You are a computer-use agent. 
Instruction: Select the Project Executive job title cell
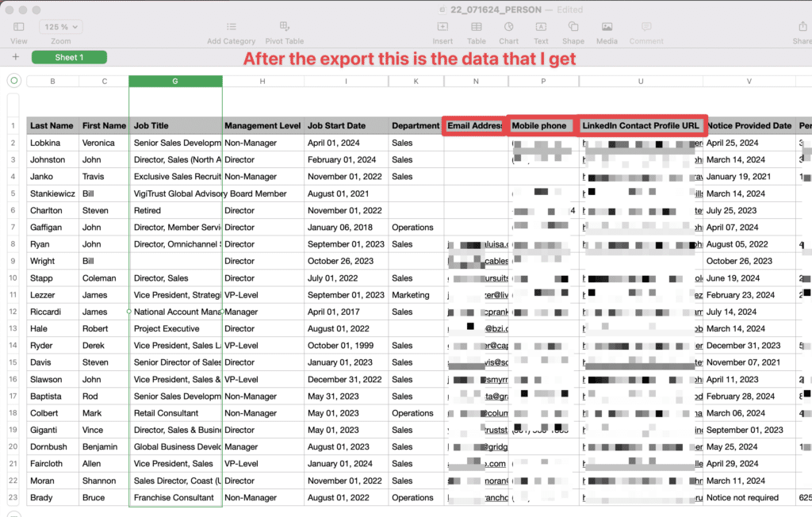click(x=175, y=329)
